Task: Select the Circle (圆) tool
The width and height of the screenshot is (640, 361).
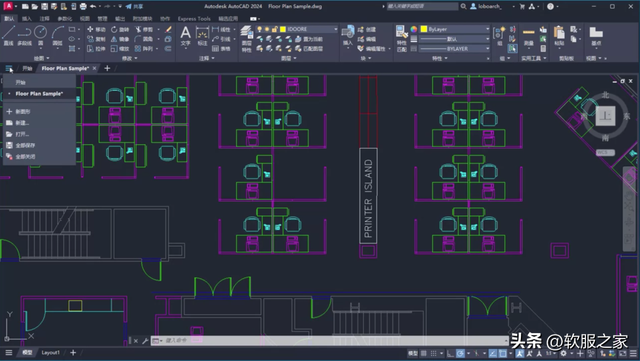Action: click(x=40, y=35)
